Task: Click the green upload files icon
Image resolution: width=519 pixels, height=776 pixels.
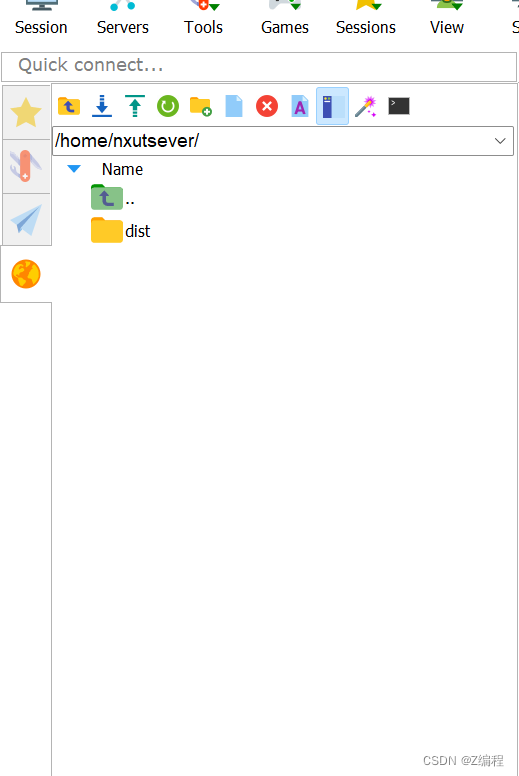Action: coord(135,106)
